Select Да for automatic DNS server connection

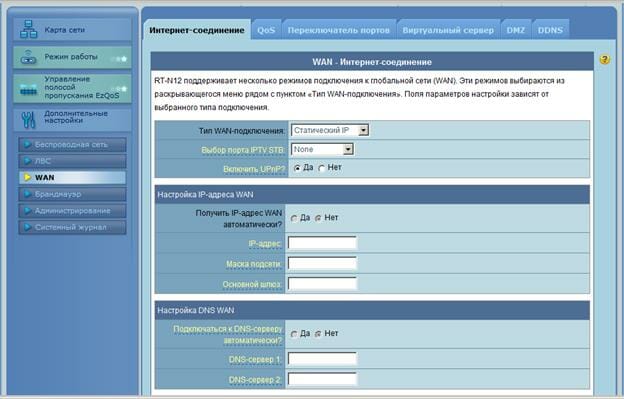pos(294,334)
